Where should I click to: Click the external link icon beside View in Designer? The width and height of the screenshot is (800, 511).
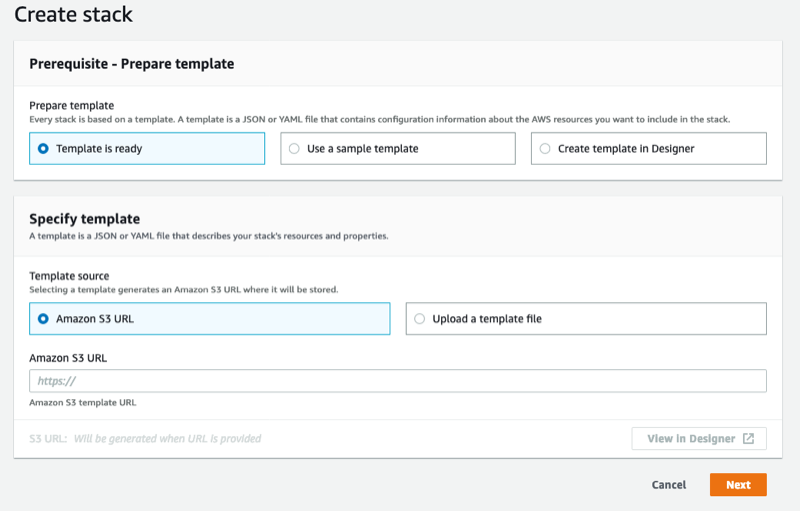(x=748, y=439)
